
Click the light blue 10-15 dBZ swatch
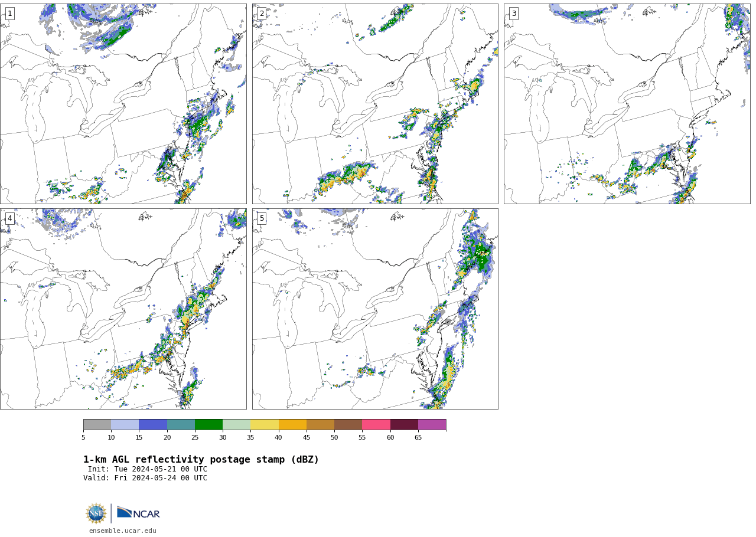tap(125, 425)
